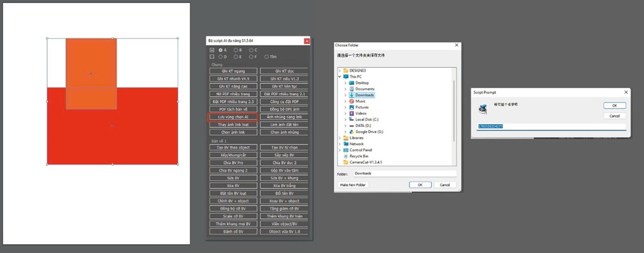
Task: Click the Music icon in folder tree
Action: [x=351, y=101]
